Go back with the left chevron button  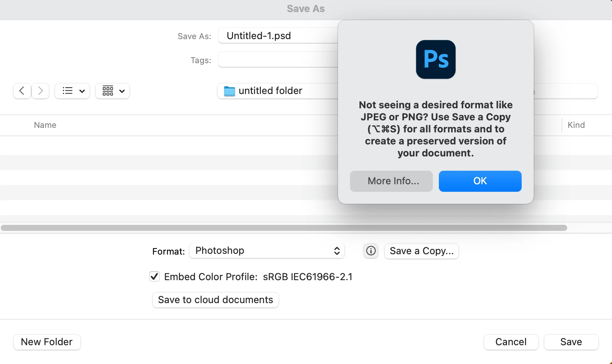[22, 91]
